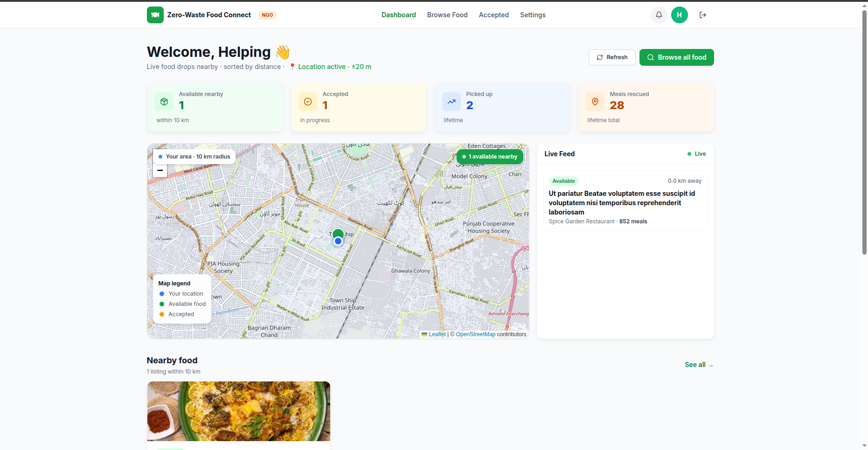Click the Accepted clock-check icon
The width and height of the screenshot is (868, 450).
308,102
